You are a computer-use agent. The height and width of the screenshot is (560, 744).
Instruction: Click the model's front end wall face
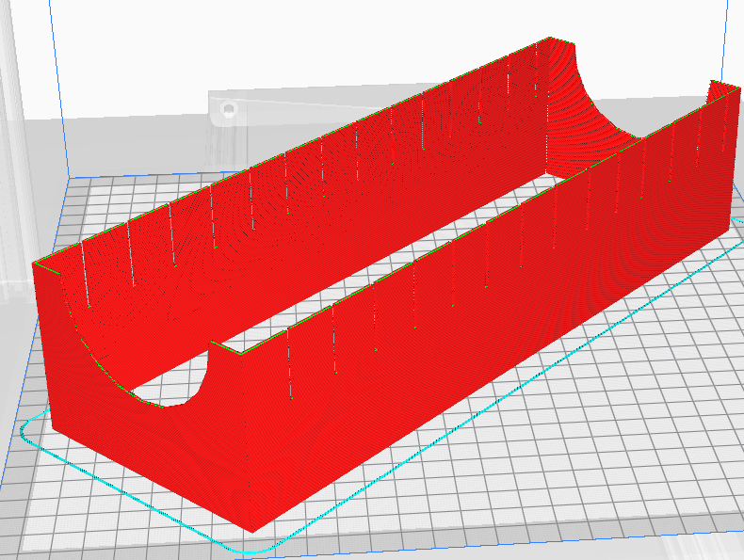pyautogui.click(x=141, y=442)
